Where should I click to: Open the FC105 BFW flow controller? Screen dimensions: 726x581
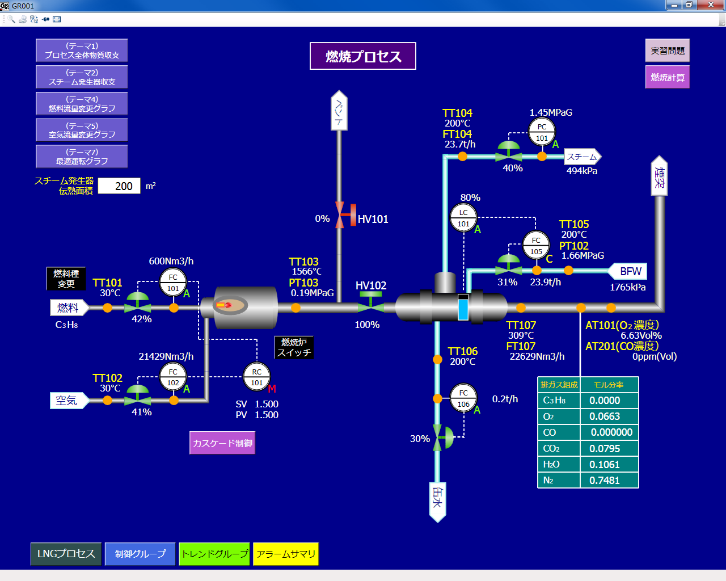[537, 243]
